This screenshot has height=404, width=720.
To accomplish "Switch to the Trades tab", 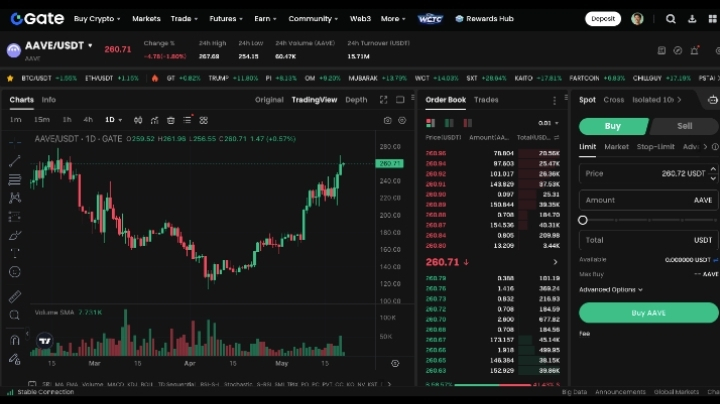I will tap(486, 100).
